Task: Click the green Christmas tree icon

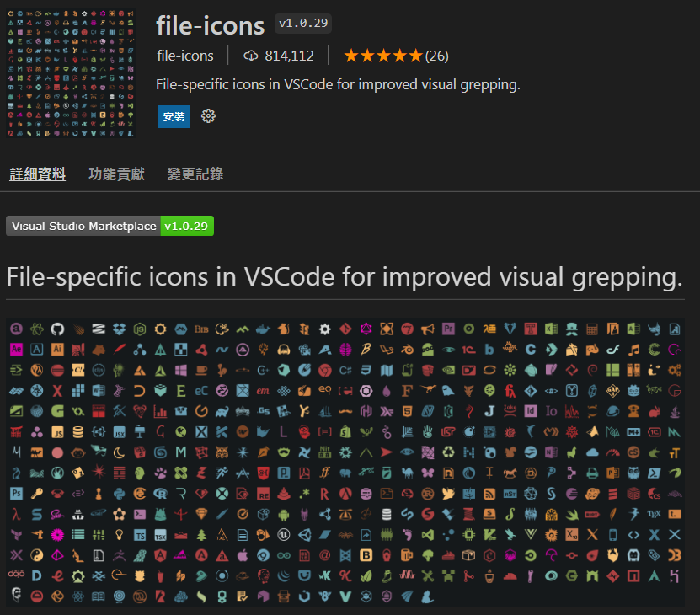Action: [201, 535]
